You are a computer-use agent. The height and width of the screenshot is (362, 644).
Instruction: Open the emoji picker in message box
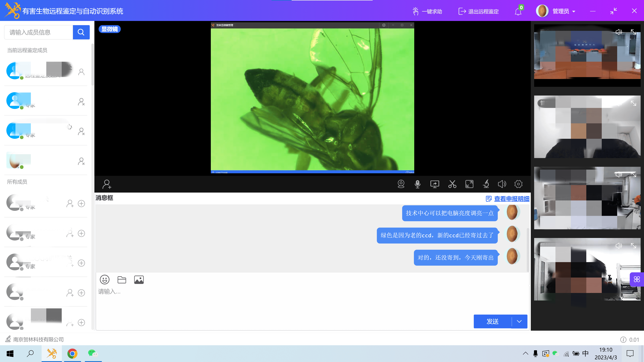coord(104,280)
